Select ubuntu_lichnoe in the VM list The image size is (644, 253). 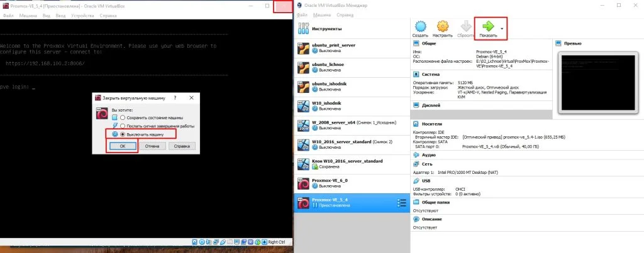[x=352, y=68]
